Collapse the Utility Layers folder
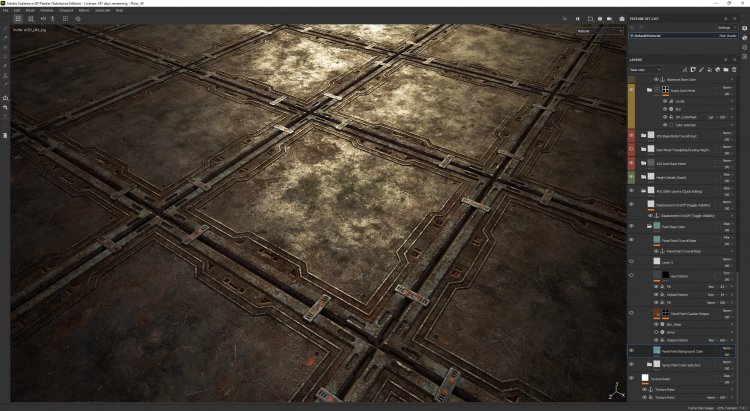750x411 pixels. [643, 191]
